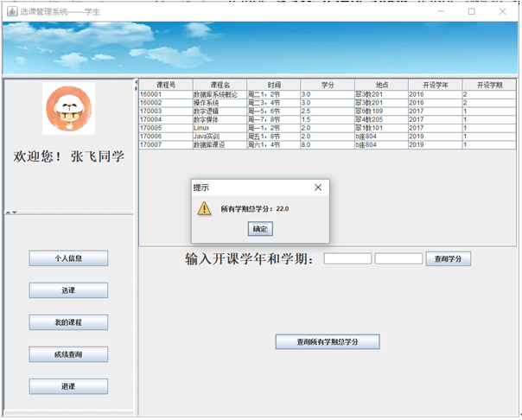Focus the semester input field

pos(398,258)
